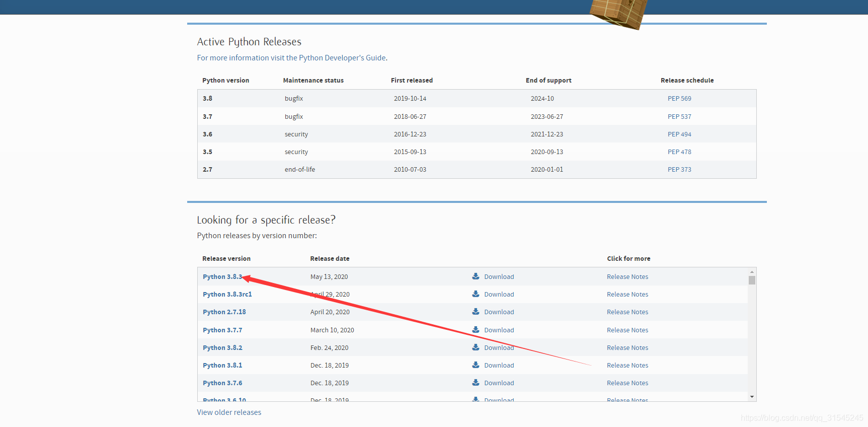View Release Notes for Python 3.7.6
This screenshot has width=868, height=427.
point(627,383)
